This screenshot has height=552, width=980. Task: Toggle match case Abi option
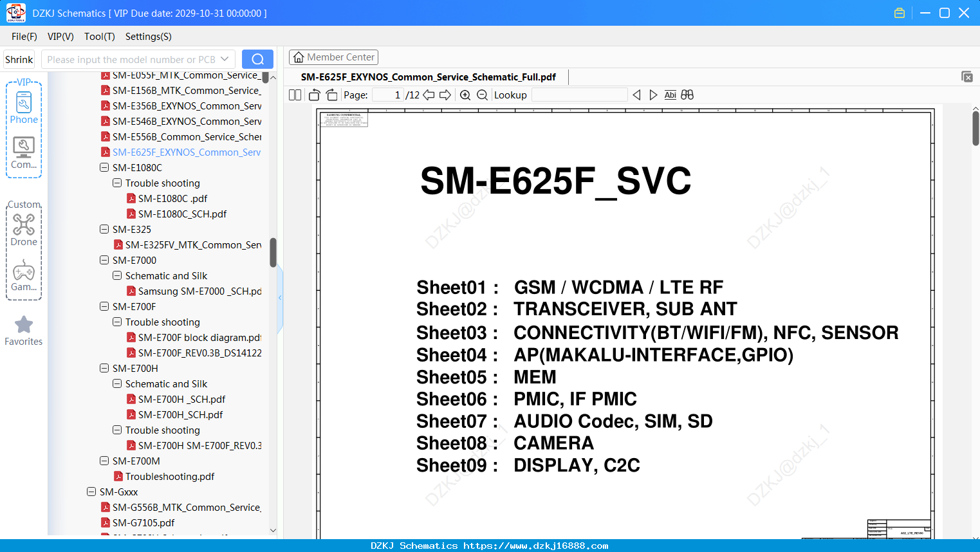pyautogui.click(x=670, y=95)
